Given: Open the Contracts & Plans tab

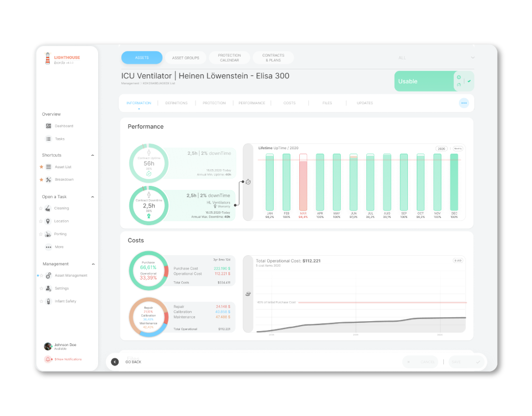Looking at the screenshot, I should click(x=273, y=58).
